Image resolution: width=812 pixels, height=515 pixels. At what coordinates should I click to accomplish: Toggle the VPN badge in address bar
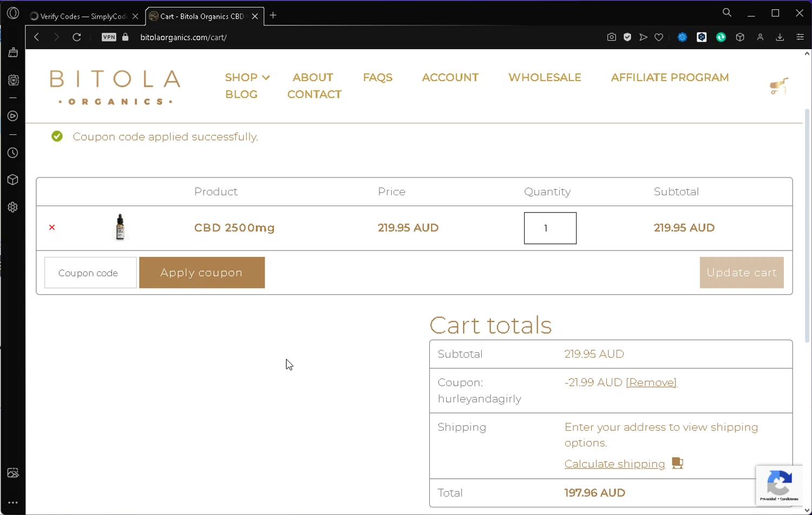[109, 37]
